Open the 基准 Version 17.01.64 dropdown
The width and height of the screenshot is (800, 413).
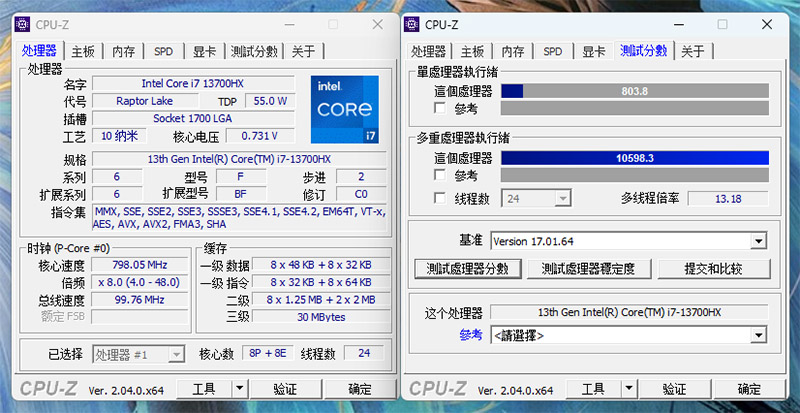pos(758,241)
